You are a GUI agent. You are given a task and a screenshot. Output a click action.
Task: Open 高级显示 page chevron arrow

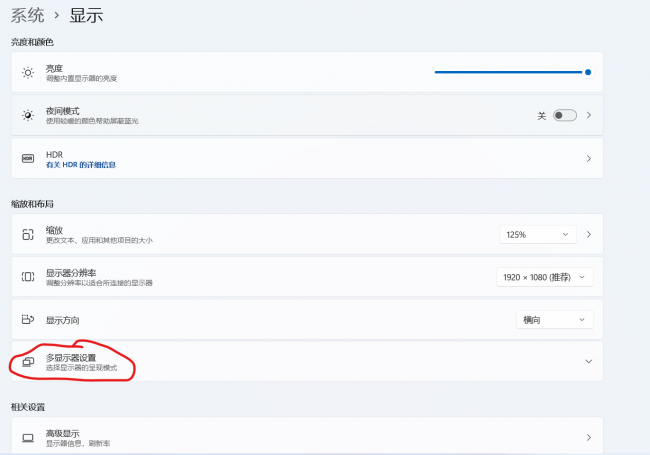coord(589,438)
